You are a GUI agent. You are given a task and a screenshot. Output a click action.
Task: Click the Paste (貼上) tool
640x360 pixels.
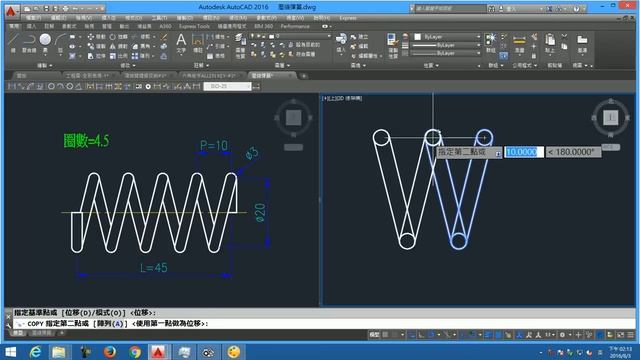tap(550, 44)
